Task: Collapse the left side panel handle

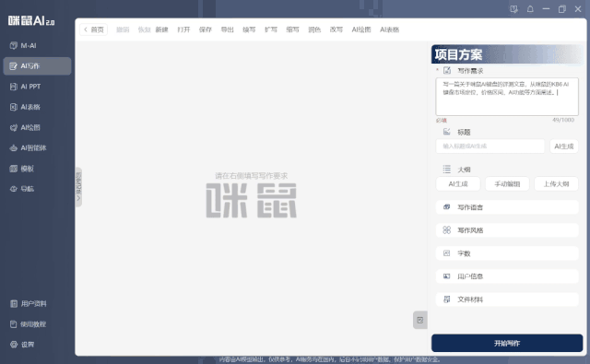Action: pyautogui.click(x=78, y=187)
